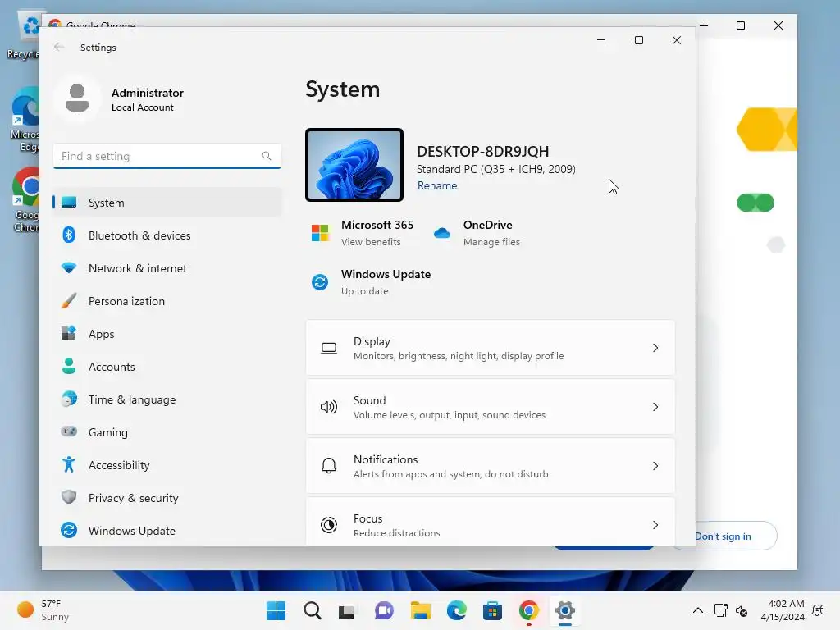Viewport: 840px width, 630px height.
Task: Click the Settings gear on the taskbar
Action: click(564, 610)
